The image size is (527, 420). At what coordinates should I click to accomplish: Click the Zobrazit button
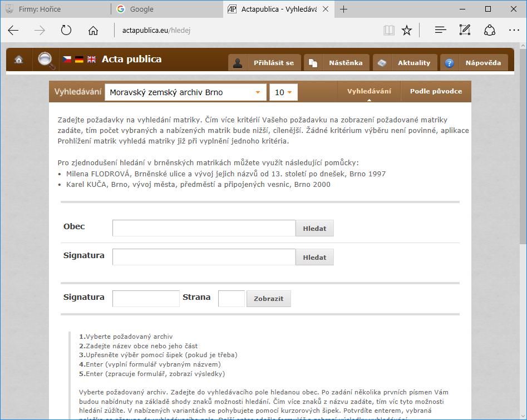[x=269, y=298]
